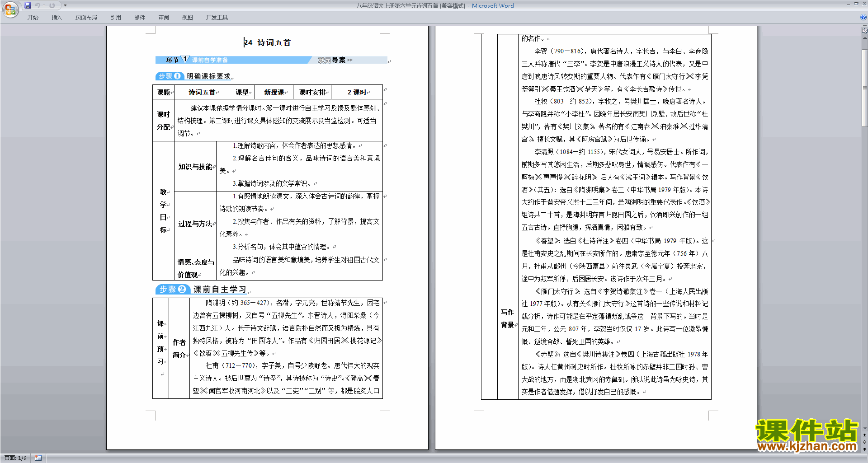Image resolution: width=868 pixels, height=463 pixels.
Task: Click the vertical scrollbar up arrow
Action: (864, 38)
